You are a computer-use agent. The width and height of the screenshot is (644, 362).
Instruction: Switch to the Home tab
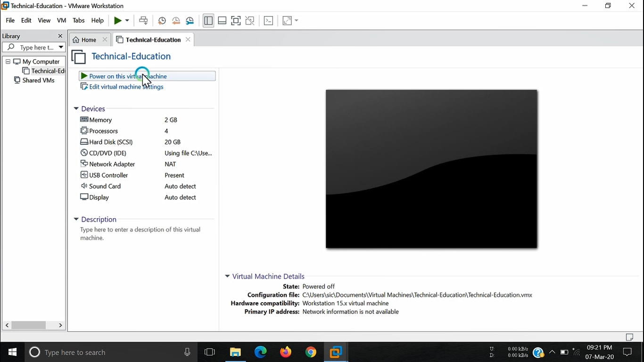[x=85, y=40]
